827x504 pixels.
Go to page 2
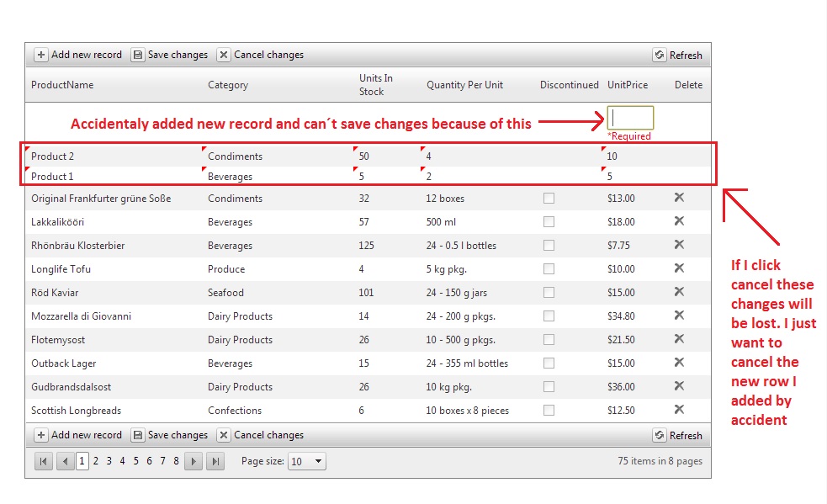[x=95, y=461]
